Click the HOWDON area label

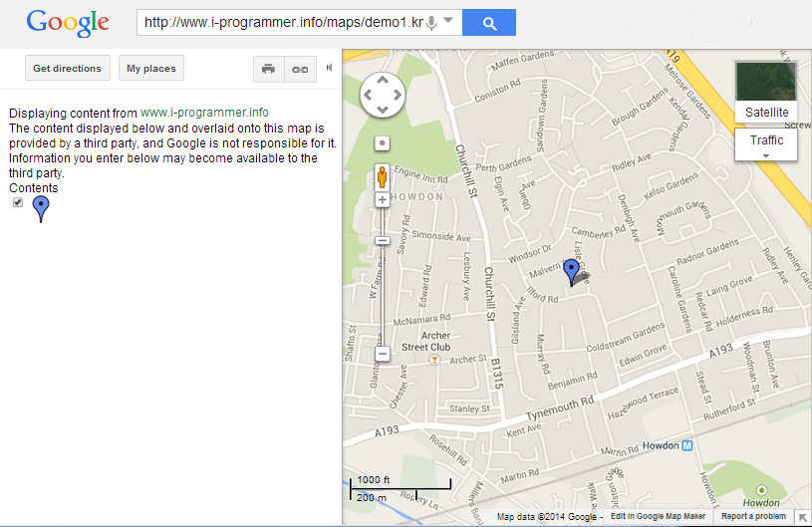pyautogui.click(x=416, y=196)
